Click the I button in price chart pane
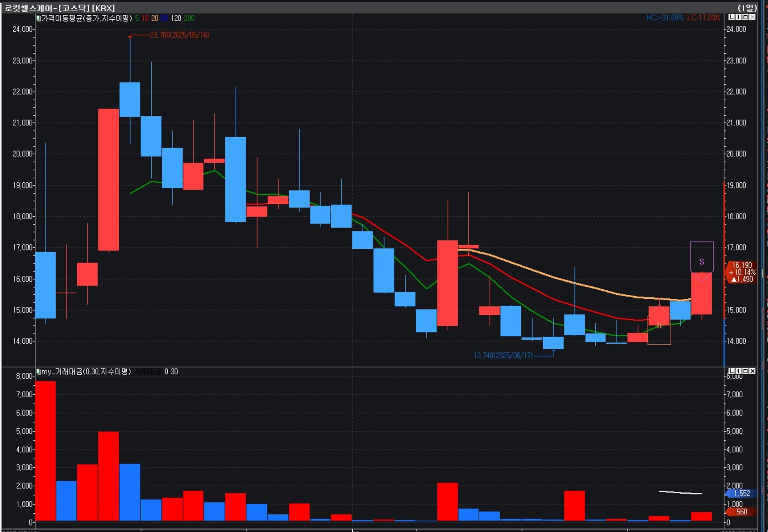The image size is (768, 532). click(x=738, y=17)
